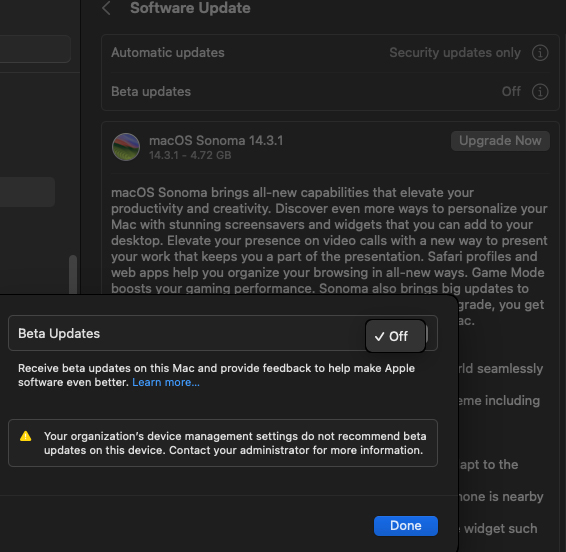Open info for Beta updates row
Screen dimensions: 566x552
540,92
